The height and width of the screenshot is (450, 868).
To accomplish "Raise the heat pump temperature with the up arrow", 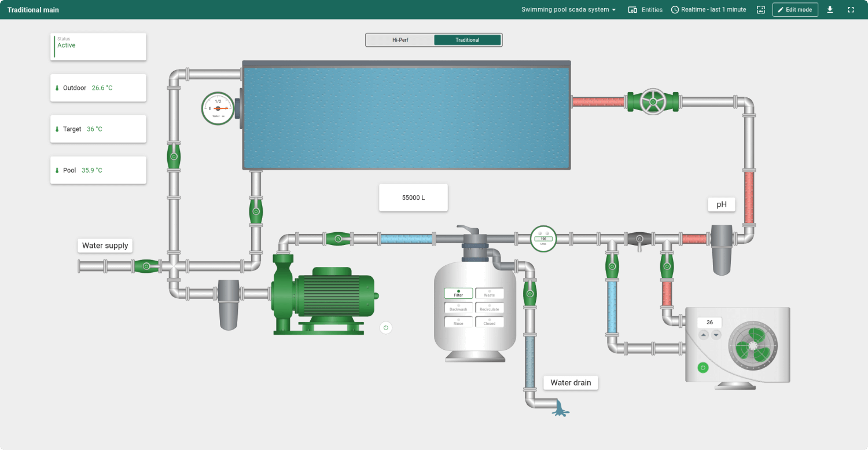I will pyautogui.click(x=703, y=335).
